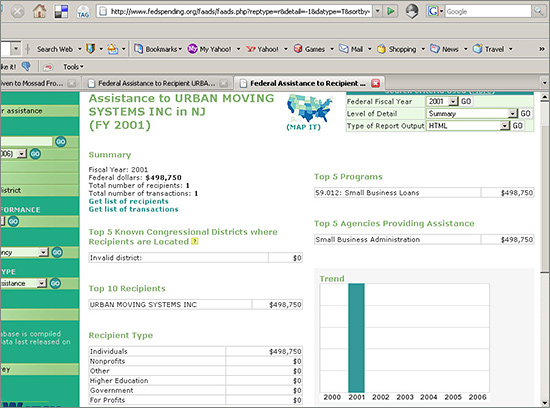
Task: Click GO icon beside the assistance type dropdown
Action: 55,283
